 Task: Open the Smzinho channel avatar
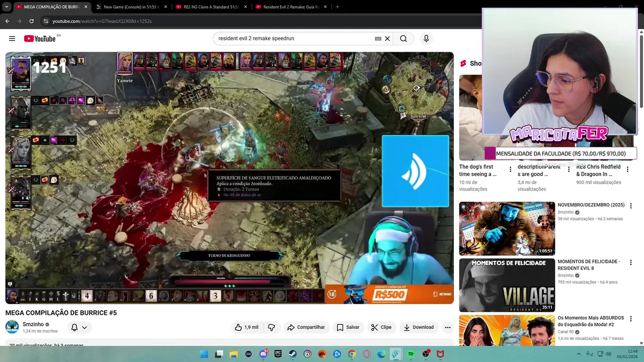[12, 327]
